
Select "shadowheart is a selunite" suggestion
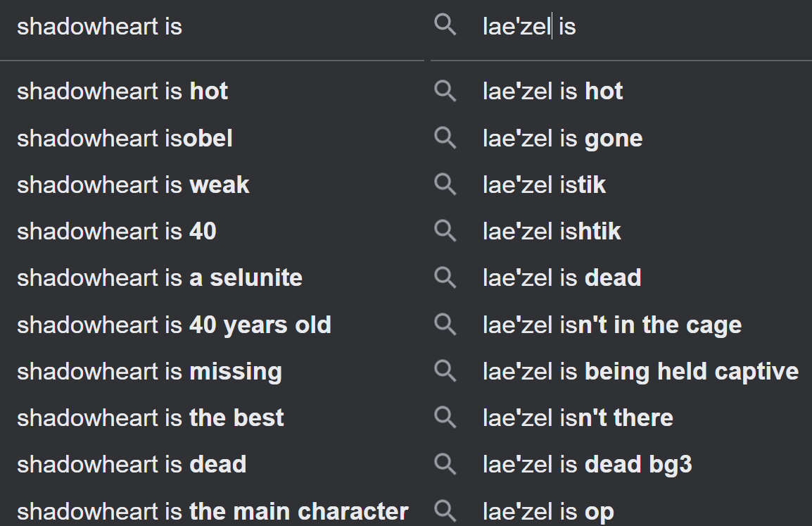point(160,277)
